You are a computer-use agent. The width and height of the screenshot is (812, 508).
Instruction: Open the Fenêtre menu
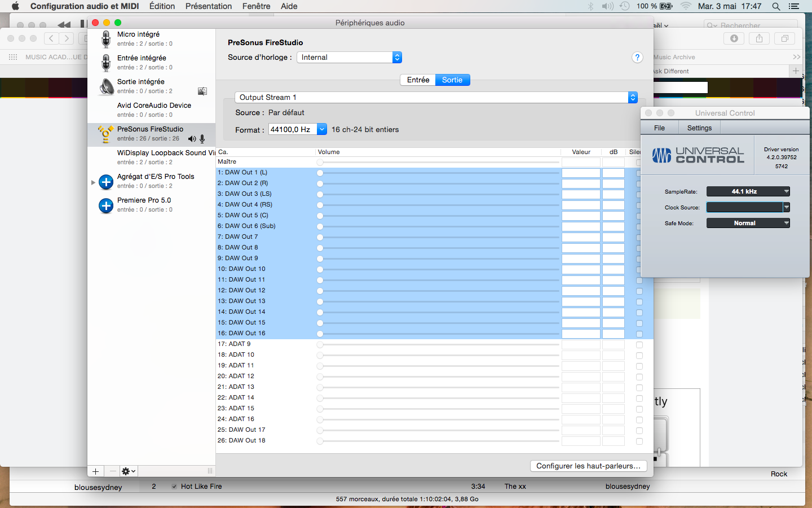coord(256,6)
